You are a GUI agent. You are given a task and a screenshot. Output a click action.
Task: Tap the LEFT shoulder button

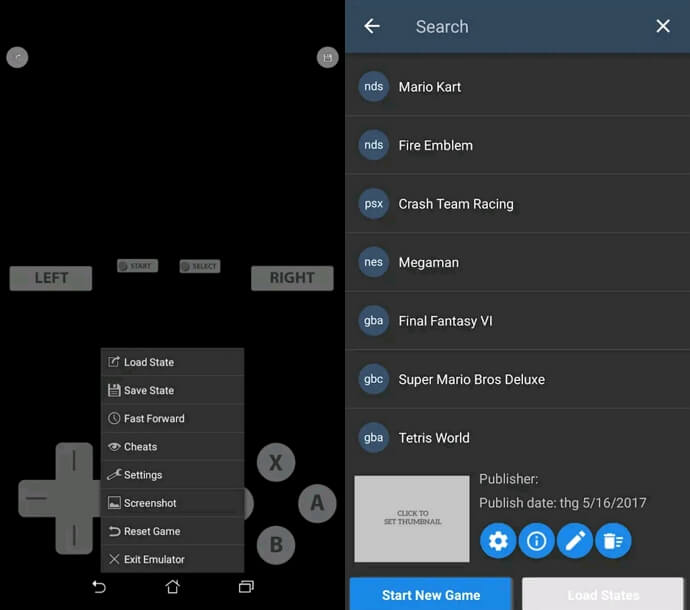coord(51,278)
